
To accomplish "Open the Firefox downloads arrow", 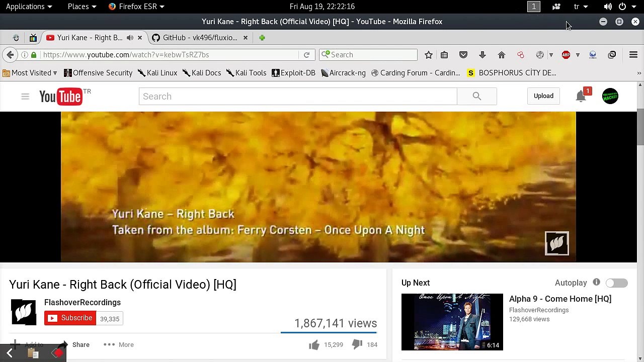I will pos(482,55).
